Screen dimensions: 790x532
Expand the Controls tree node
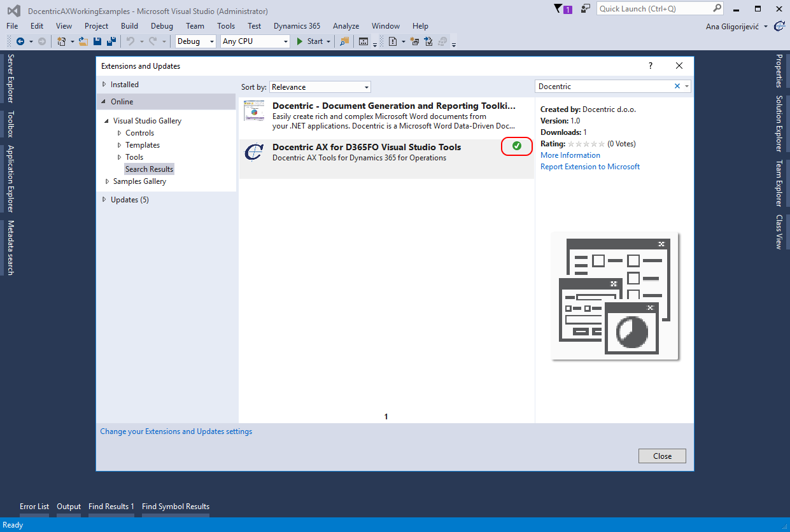pos(119,133)
